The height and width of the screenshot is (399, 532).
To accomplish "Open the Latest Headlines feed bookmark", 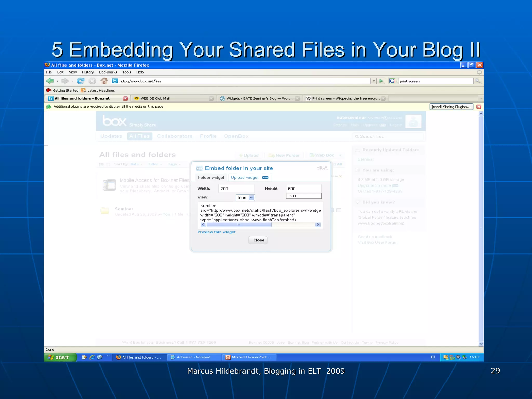I will pyautogui.click(x=98, y=90).
